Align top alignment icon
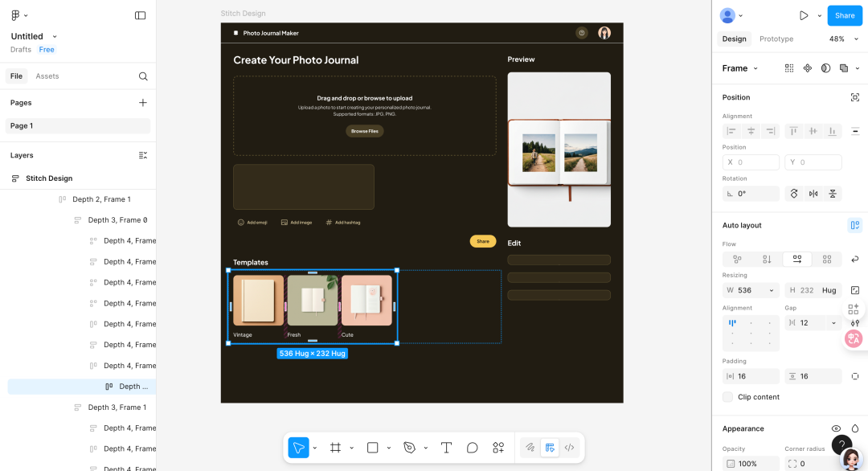 click(x=793, y=131)
